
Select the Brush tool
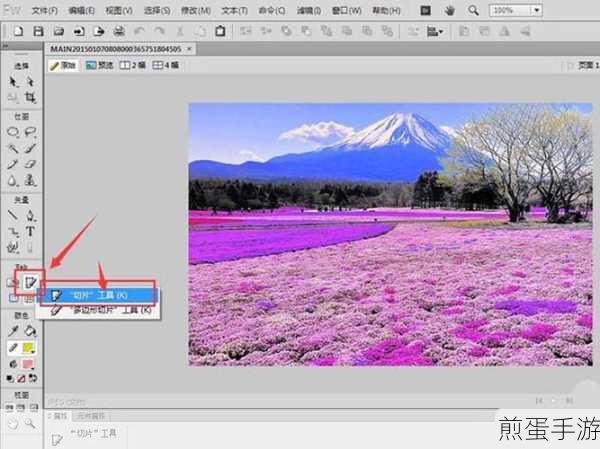pyautogui.click(x=30, y=149)
